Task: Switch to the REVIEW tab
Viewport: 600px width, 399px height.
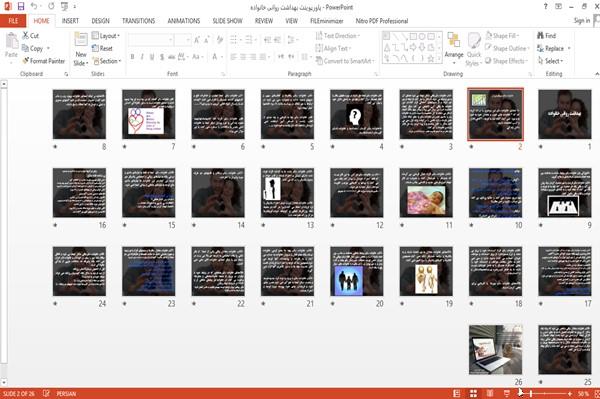Action: coord(264,21)
